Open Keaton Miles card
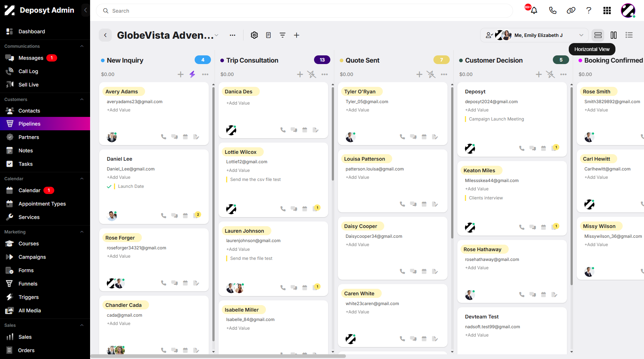Viewport: 644px width, 359px height. pos(512,199)
